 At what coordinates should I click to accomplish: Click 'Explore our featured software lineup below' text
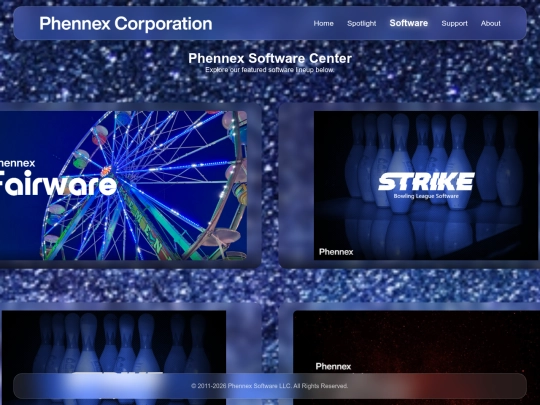pyautogui.click(x=270, y=70)
